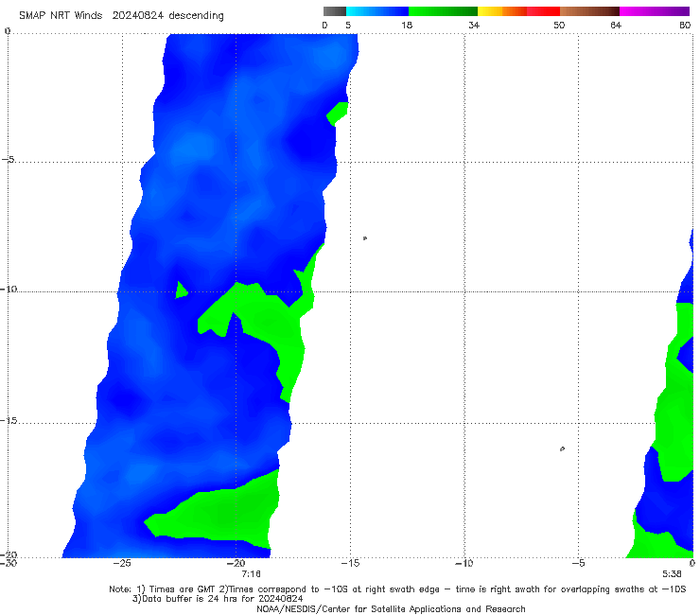Click the brown 50-64 color bar segment
The image size is (700, 615).
pyautogui.click(x=589, y=11)
